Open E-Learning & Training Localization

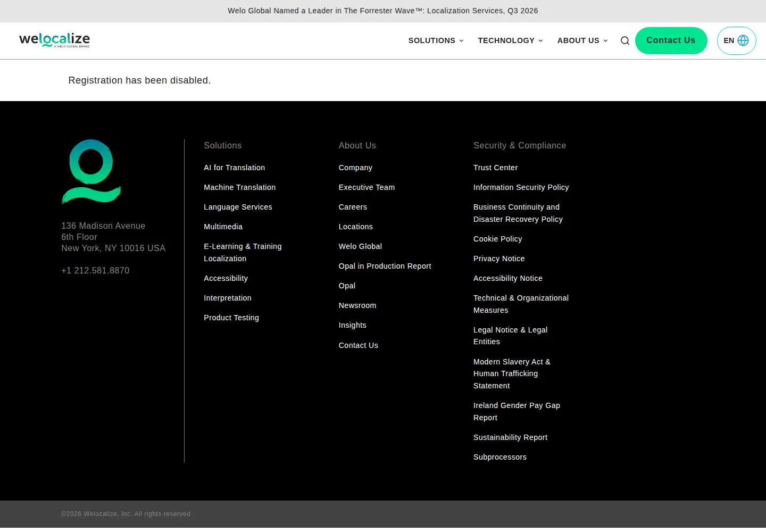243,252
